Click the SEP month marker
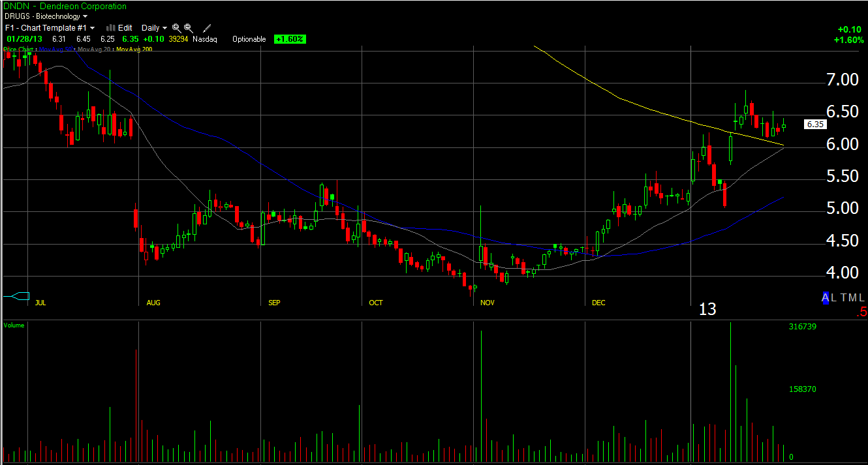This screenshot has width=868, height=465. (x=275, y=303)
